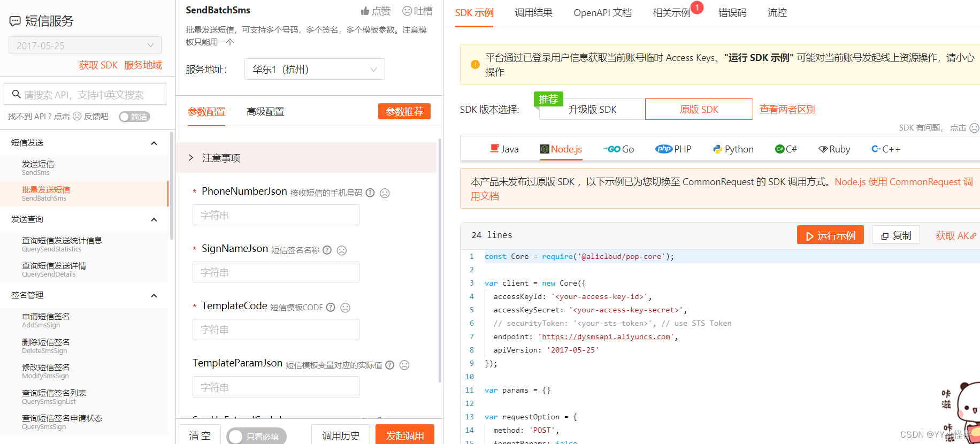Select the C++ language icon

point(876,149)
